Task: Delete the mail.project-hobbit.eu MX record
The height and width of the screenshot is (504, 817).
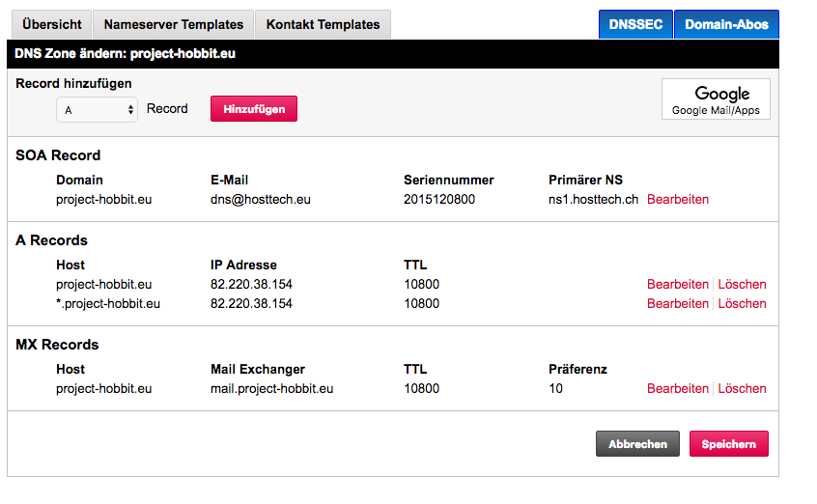Action: (x=743, y=389)
